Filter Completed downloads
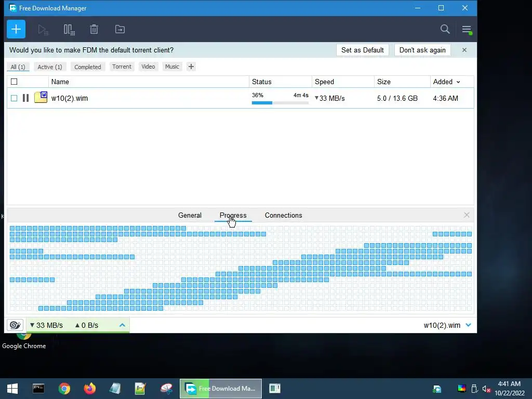Image resolution: width=532 pixels, height=399 pixels. pyautogui.click(x=87, y=67)
